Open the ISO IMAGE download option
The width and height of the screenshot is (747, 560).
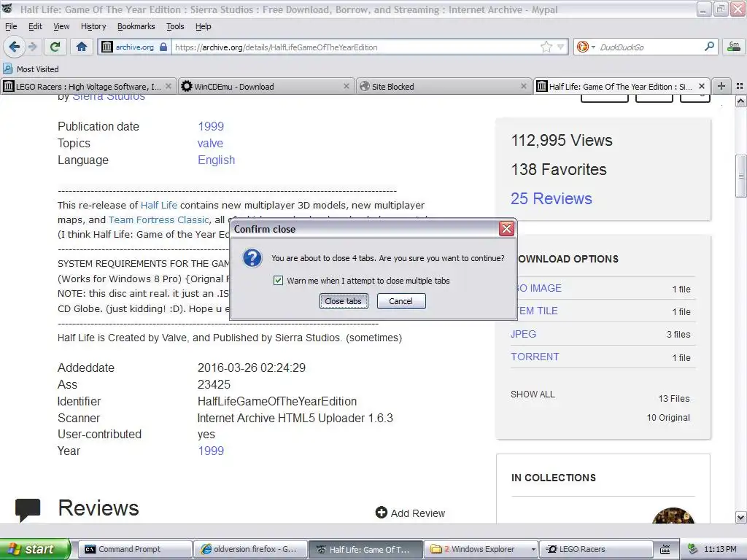(539, 288)
